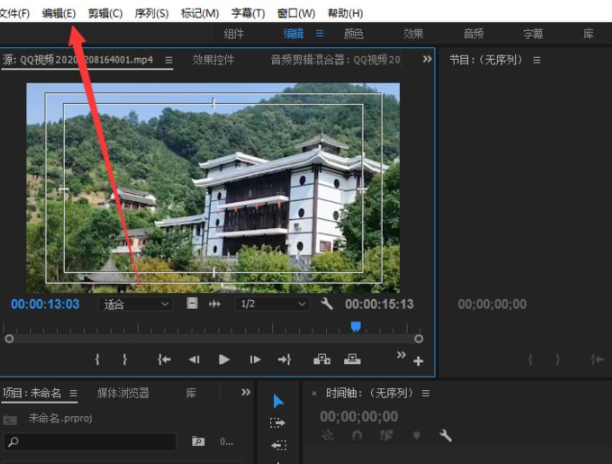
Task: Expand more transport buttons in source monitor
Action: pos(401,355)
